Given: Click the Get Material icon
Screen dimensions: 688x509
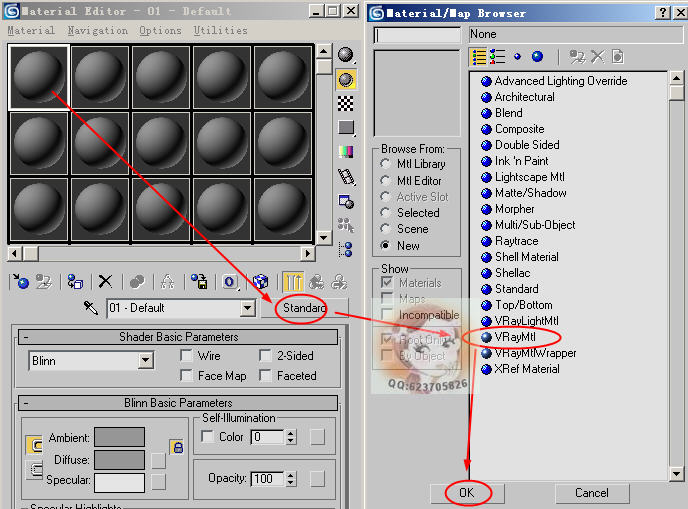Looking at the screenshot, I should (19, 282).
